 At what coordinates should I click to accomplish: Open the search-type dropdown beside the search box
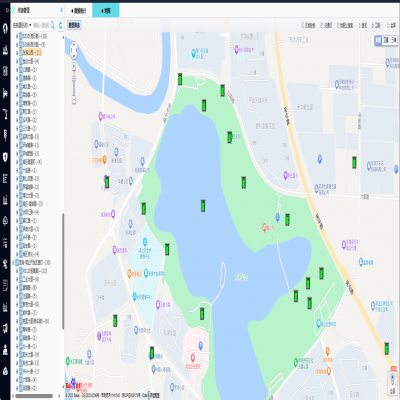[x=22, y=25]
